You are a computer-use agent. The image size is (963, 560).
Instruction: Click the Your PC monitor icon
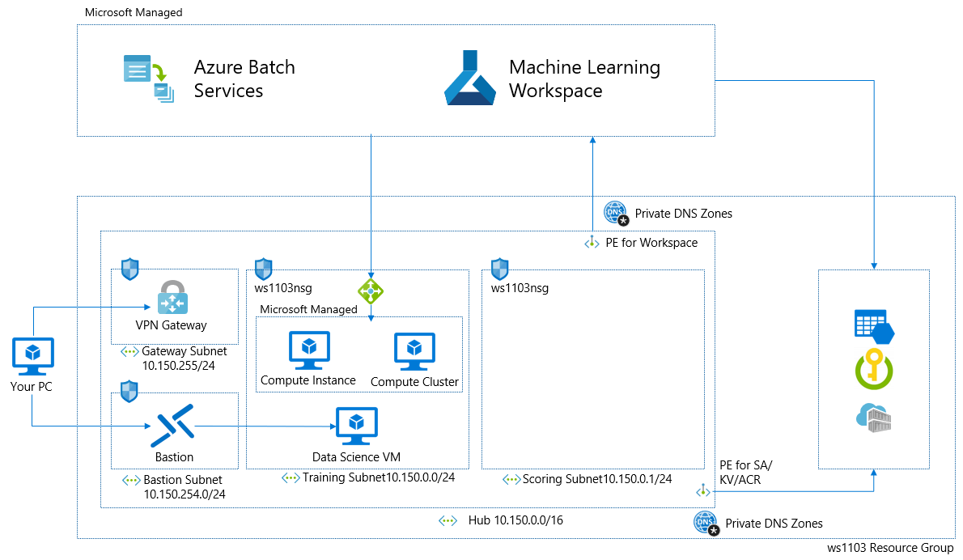33,356
